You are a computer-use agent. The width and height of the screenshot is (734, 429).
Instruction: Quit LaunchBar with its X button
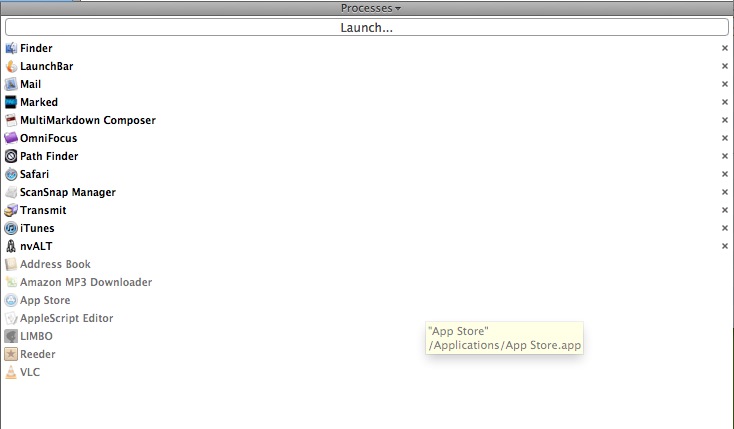[x=725, y=66]
